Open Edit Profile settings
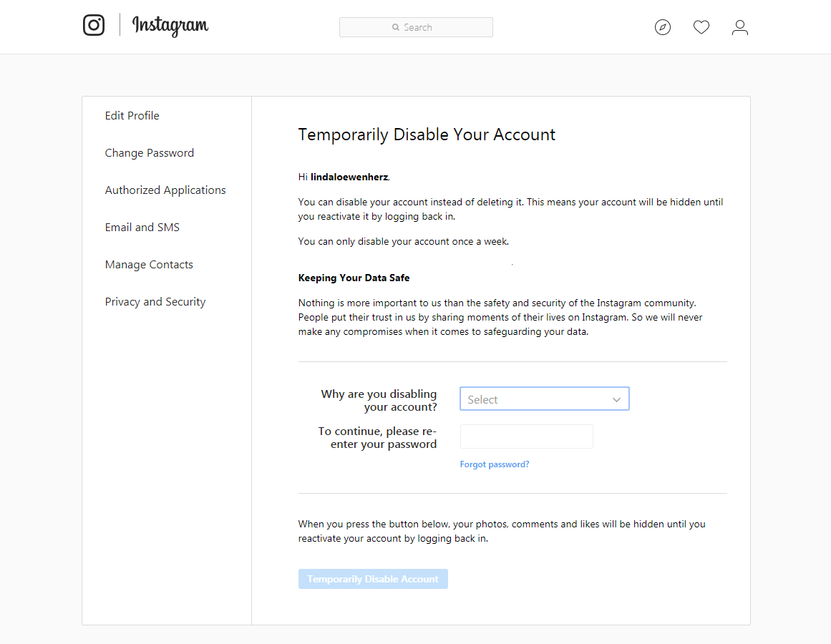Screen dimensions: 831x644 [x=132, y=116]
